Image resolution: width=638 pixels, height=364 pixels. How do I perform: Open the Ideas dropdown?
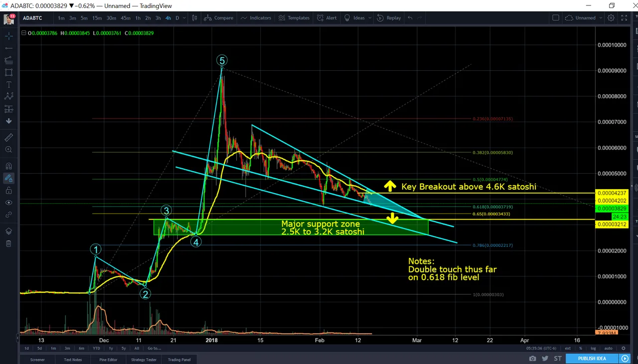point(357,18)
